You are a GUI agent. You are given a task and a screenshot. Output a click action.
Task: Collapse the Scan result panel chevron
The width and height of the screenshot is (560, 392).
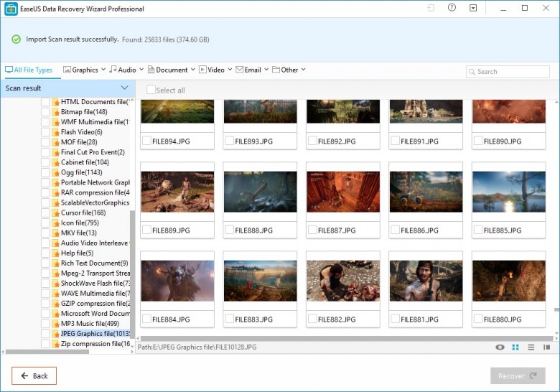(x=124, y=88)
